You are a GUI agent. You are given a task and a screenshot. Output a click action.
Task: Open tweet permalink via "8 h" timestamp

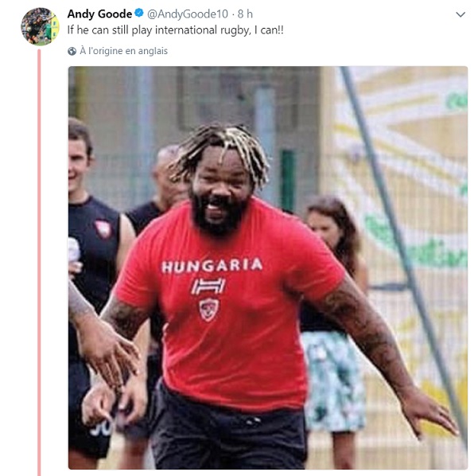point(245,14)
